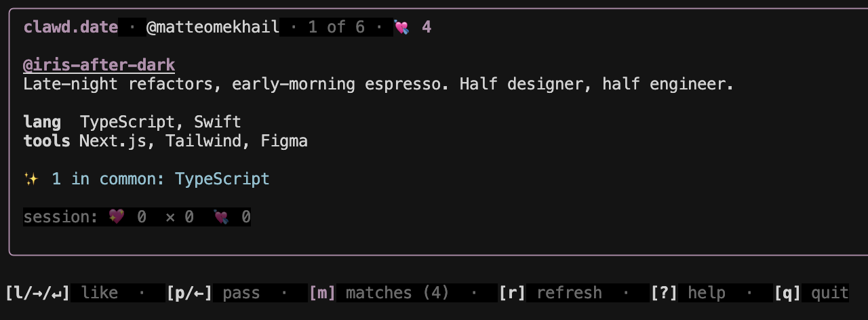Viewport: 868px width, 320px height.
Task: Choose quit in the footer bar
Action: [x=829, y=293]
